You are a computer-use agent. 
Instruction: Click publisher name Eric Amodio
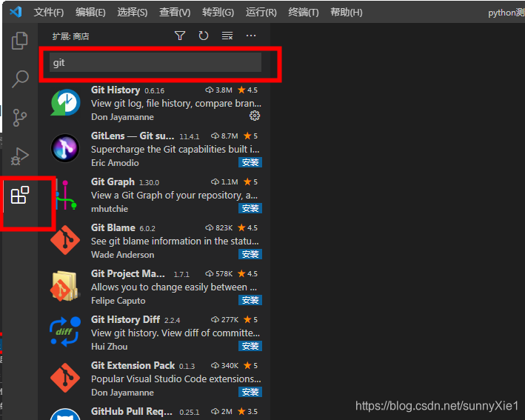(115, 163)
